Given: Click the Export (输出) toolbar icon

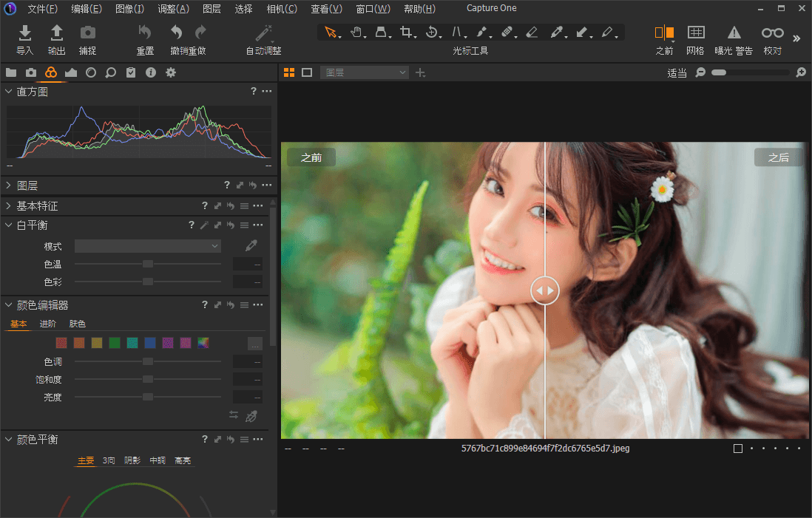Looking at the screenshot, I should pyautogui.click(x=56, y=33).
